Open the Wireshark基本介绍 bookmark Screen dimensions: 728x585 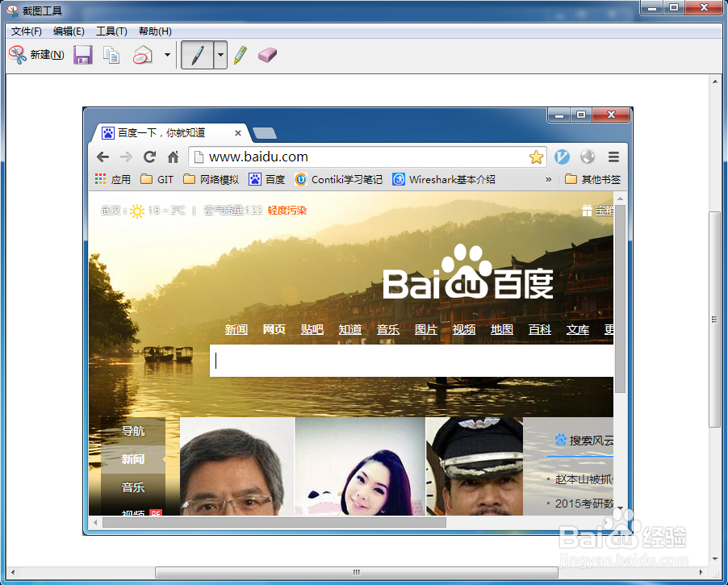click(444, 179)
